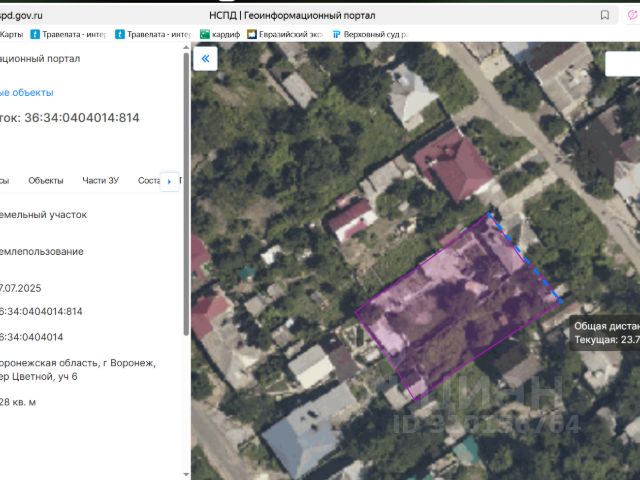
Task: Click the distance tooltip Текущая: 23.7
Action: tap(607, 340)
